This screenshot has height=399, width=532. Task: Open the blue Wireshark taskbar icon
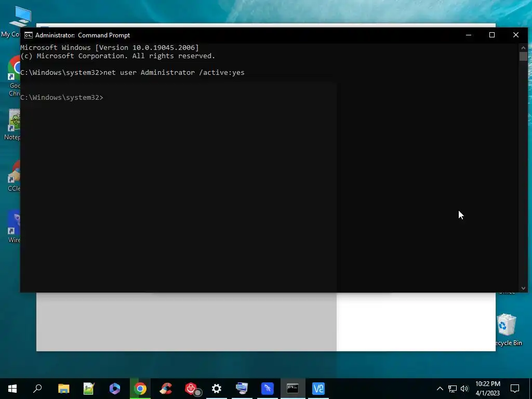pos(268,389)
